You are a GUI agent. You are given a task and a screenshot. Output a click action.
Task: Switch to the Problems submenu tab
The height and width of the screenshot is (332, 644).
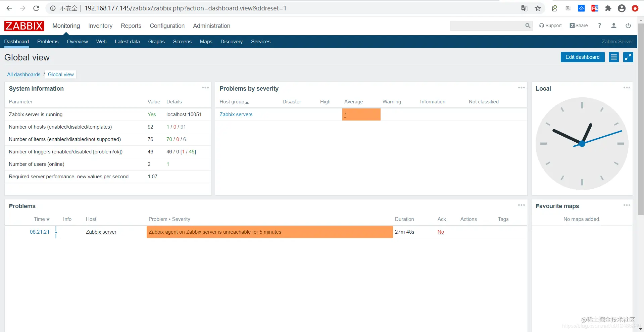tap(48, 42)
